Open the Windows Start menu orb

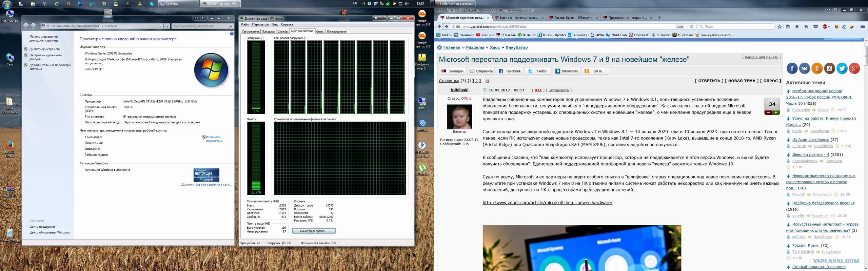tap(7, 4)
